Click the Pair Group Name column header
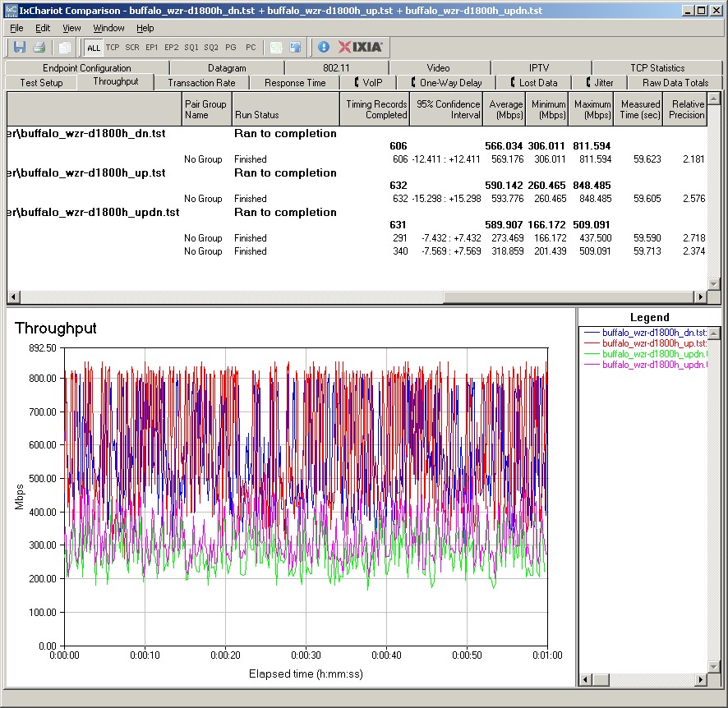The width and height of the screenshot is (728, 708). [x=206, y=109]
